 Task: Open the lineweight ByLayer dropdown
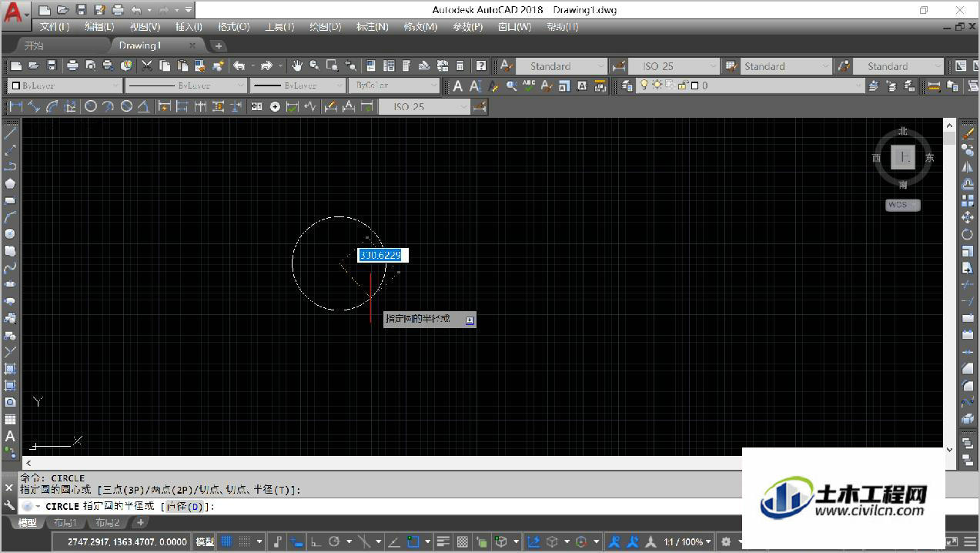point(298,85)
